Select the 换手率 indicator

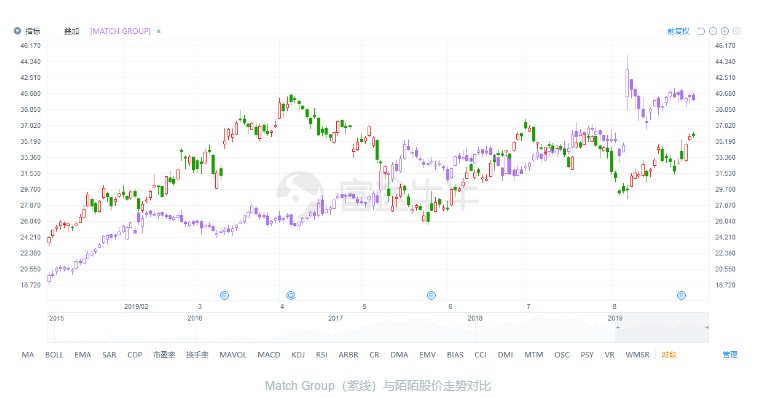coord(197,354)
